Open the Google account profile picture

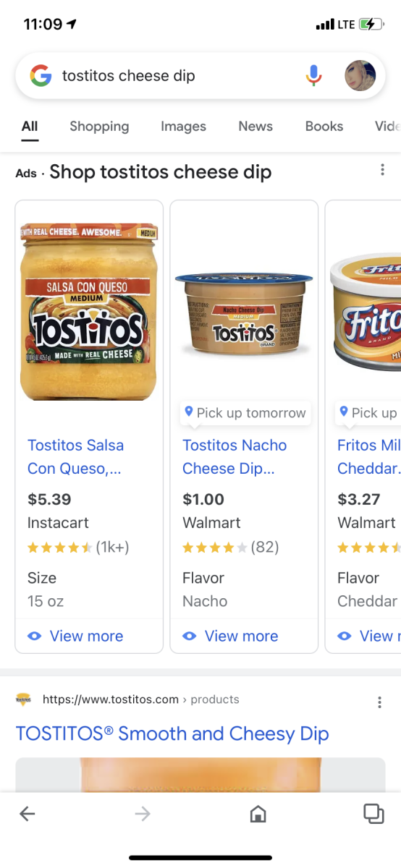tap(360, 75)
